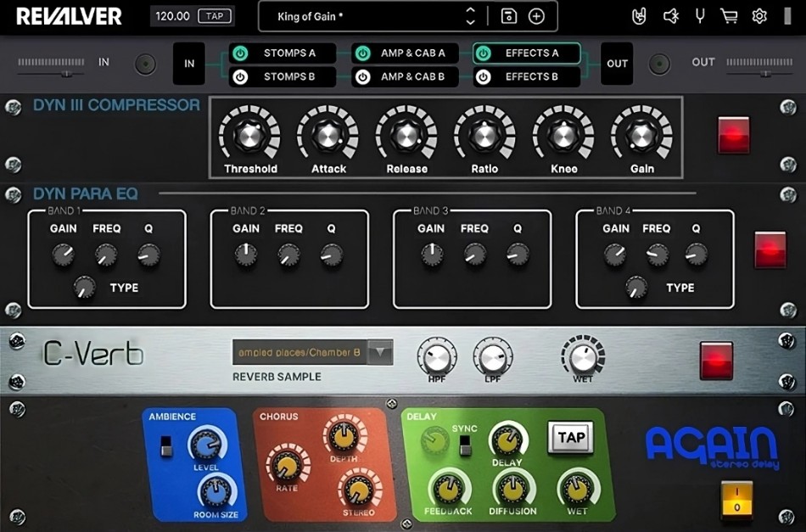This screenshot has width=806, height=532.
Task: Click the Ambience LEVEL knob
Action: pyautogui.click(x=207, y=444)
